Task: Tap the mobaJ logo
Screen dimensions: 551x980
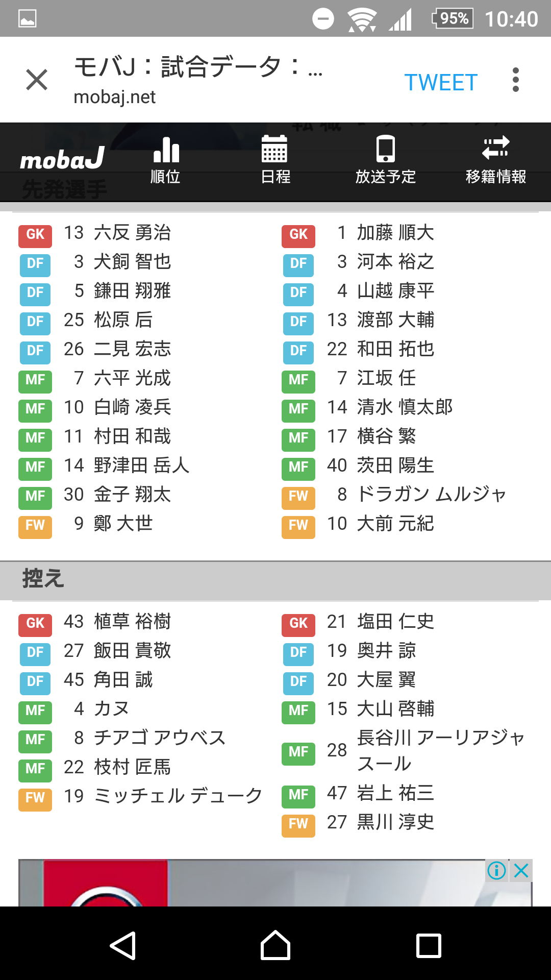Action: click(62, 160)
